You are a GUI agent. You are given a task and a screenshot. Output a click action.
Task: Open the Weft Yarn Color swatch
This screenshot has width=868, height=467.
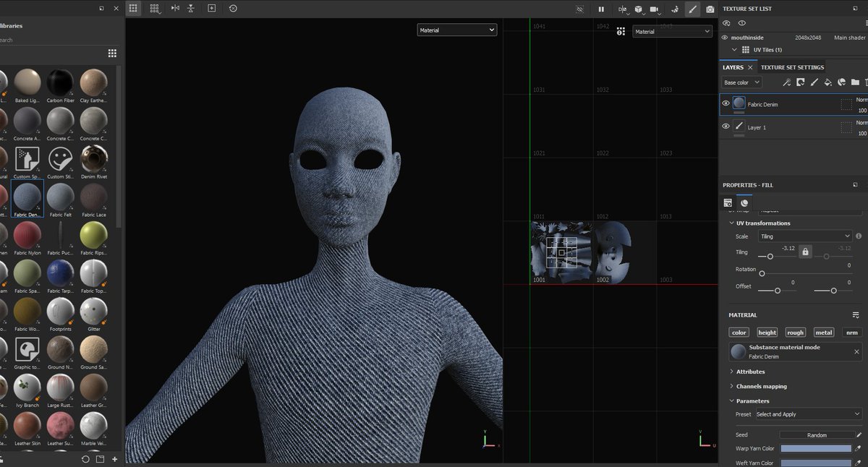(x=815, y=463)
